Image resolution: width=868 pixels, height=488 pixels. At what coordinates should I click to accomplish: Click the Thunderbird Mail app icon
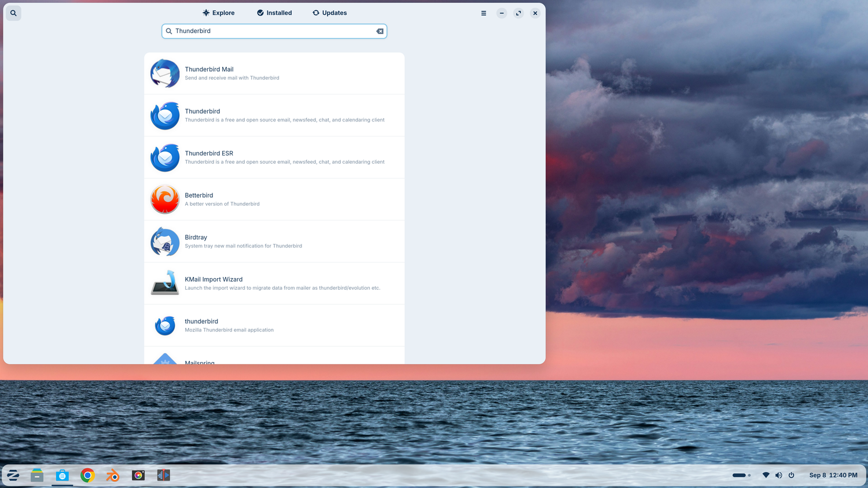tap(165, 73)
